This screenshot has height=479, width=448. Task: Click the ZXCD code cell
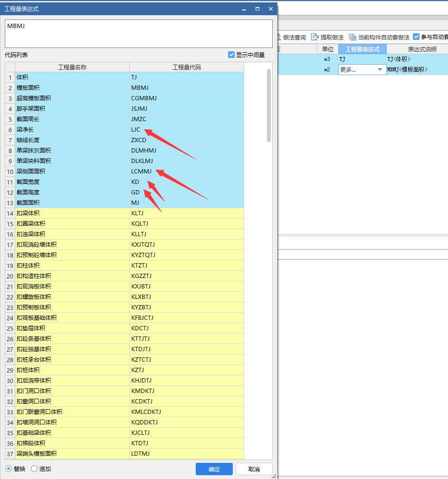pos(187,140)
